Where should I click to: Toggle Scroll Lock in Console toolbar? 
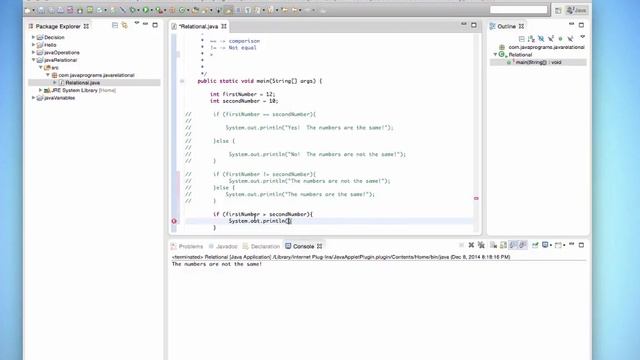[503, 245]
